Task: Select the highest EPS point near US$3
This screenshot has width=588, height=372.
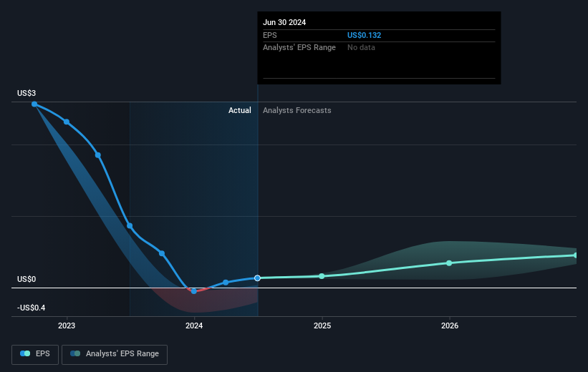Action: [x=34, y=104]
